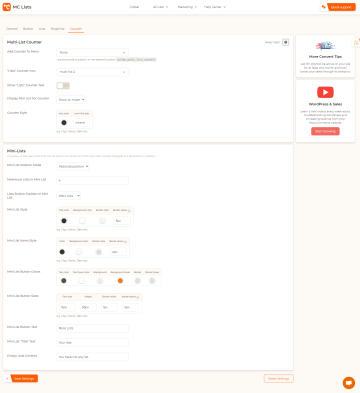
Task: Open the Add Counter To Menu dropdown
Action: tap(92, 53)
